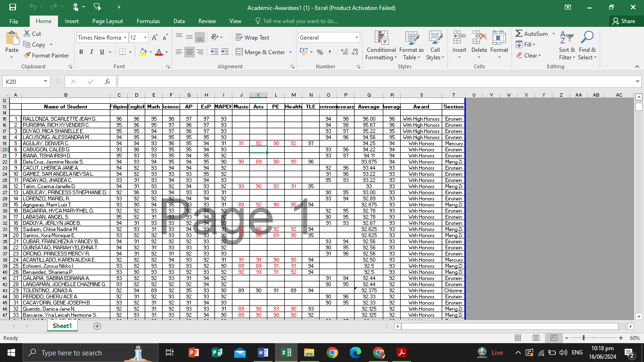Open the Clear menu in Editing group
Screen dimensions: 644x362
pyautogui.click(x=528, y=55)
